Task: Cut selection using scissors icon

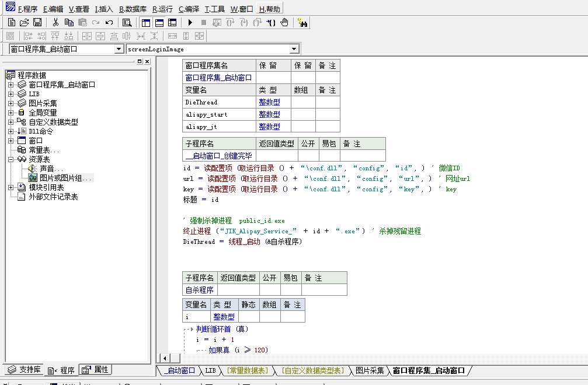Action: [55, 22]
